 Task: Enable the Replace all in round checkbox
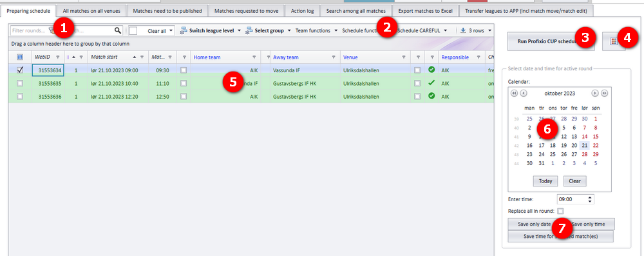561,211
